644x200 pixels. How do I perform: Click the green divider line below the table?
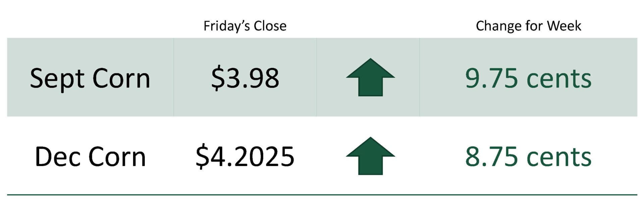coord(322,195)
